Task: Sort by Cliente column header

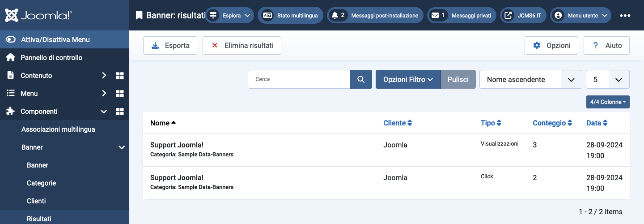Action: click(398, 123)
